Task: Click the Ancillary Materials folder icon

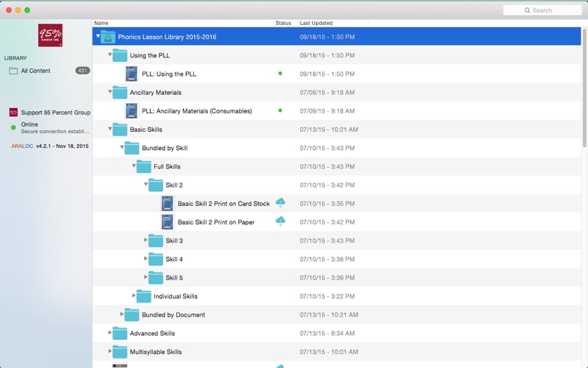Action: click(120, 92)
